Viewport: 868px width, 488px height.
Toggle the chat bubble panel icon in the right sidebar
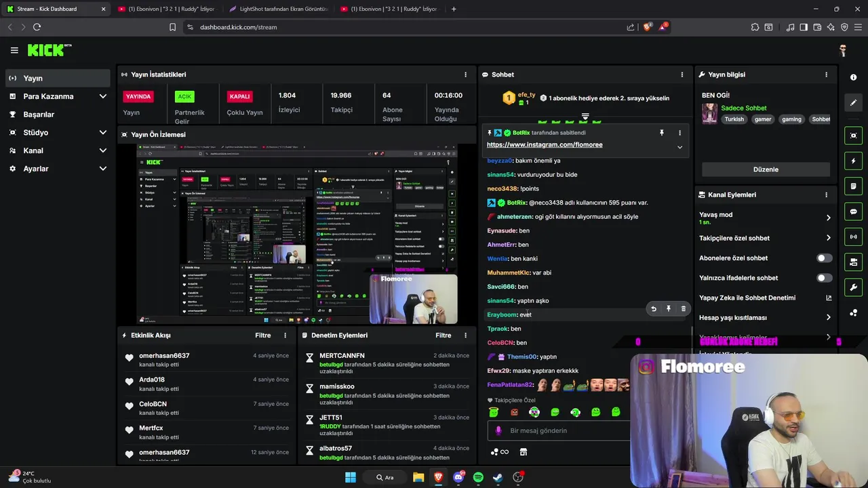click(853, 211)
